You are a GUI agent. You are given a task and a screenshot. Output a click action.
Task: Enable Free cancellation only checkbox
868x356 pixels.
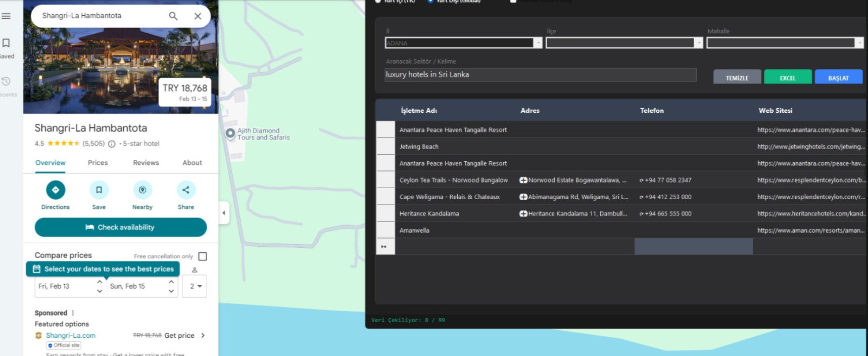tap(203, 256)
